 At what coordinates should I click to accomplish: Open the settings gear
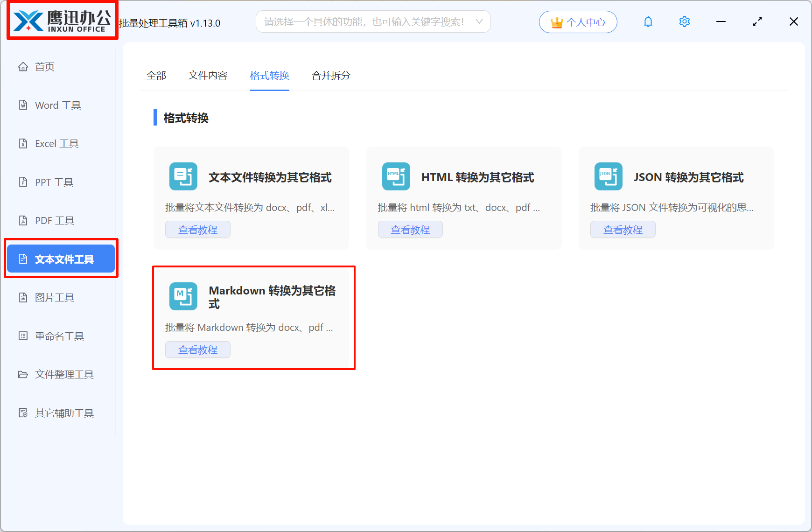click(684, 21)
